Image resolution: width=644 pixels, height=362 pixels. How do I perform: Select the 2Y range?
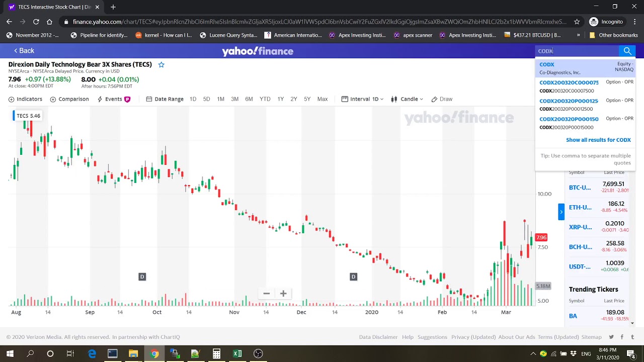coord(293,99)
